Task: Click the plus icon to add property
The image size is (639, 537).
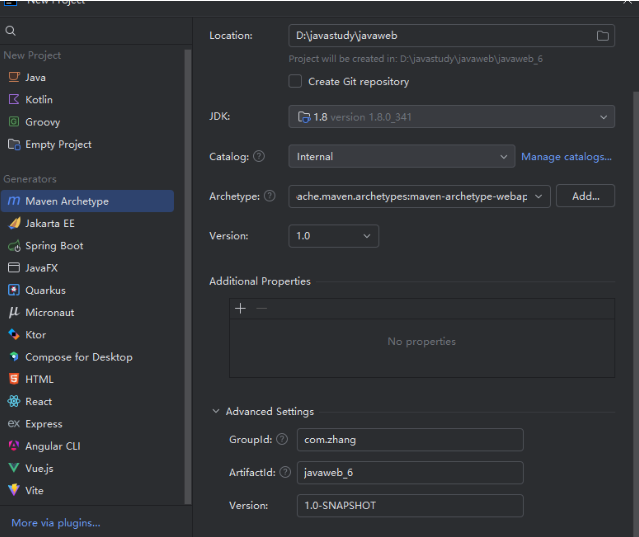Action: pyautogui.click(x=240, y=309)
